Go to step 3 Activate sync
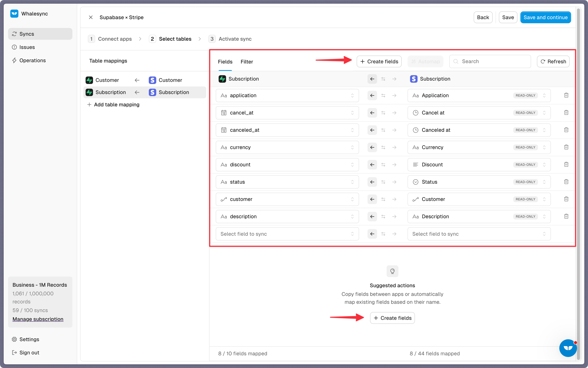588x368 pixels. coord(230,39)
